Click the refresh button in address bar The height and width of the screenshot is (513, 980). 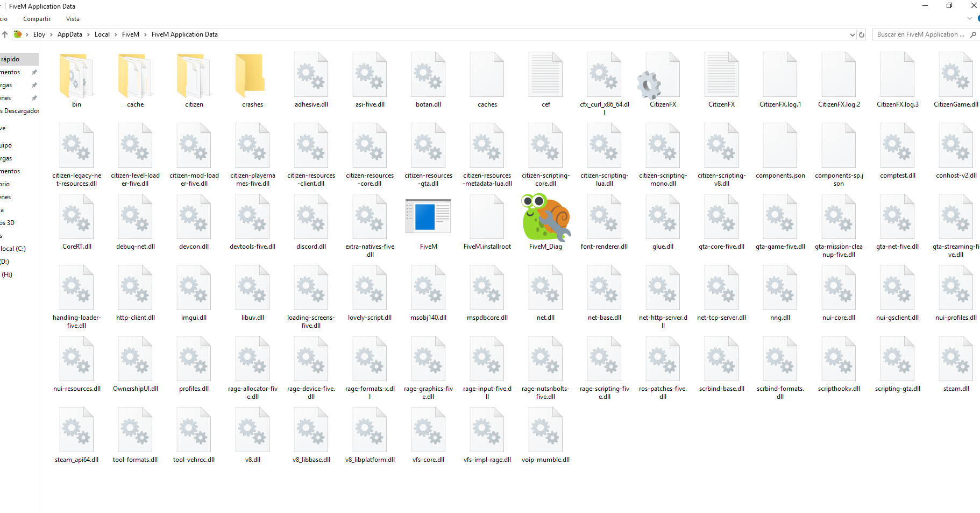(x=862, y=34)
